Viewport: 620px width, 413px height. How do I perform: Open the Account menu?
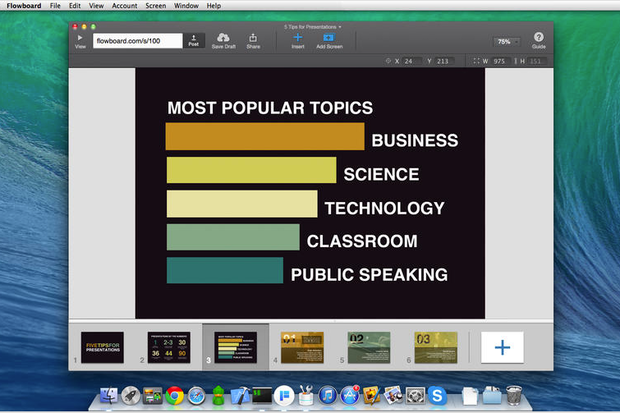[124, 6]
